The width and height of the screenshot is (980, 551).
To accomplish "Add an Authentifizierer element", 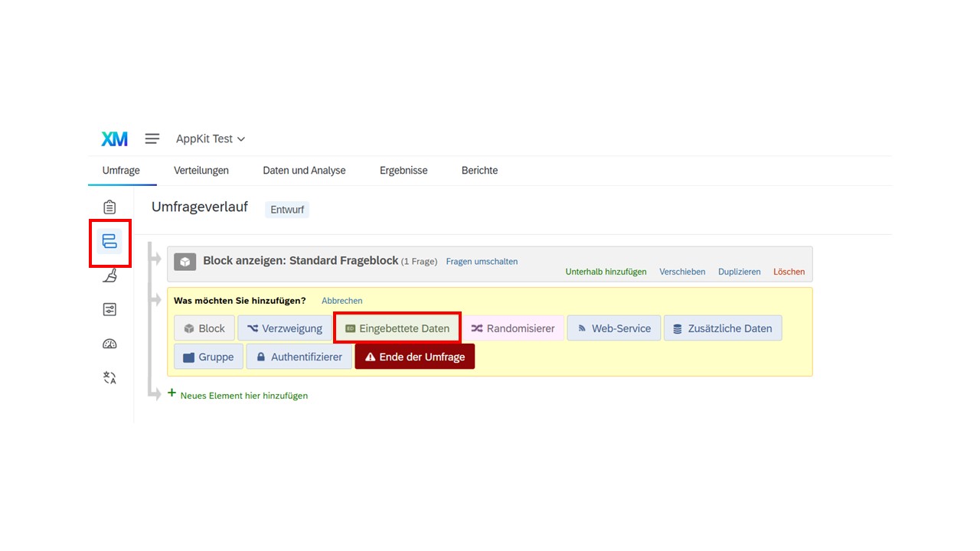I will pos(299,357).
